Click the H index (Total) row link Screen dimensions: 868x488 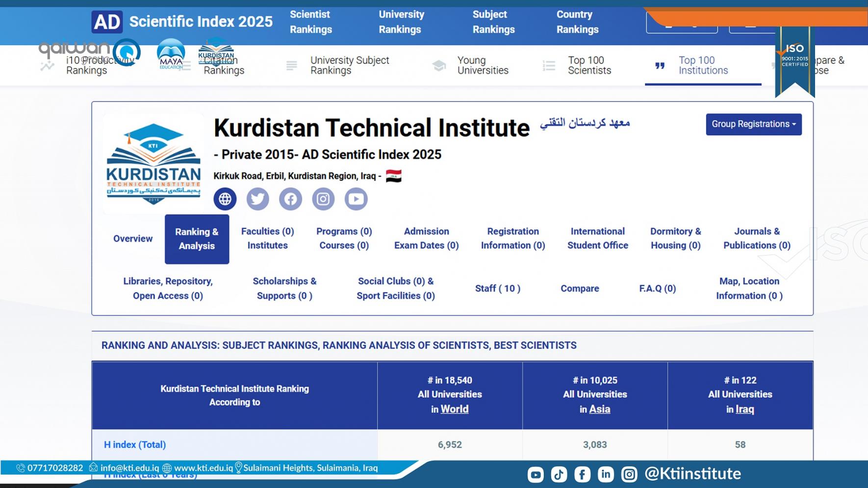pyautogui.click(x=135, y=445)
